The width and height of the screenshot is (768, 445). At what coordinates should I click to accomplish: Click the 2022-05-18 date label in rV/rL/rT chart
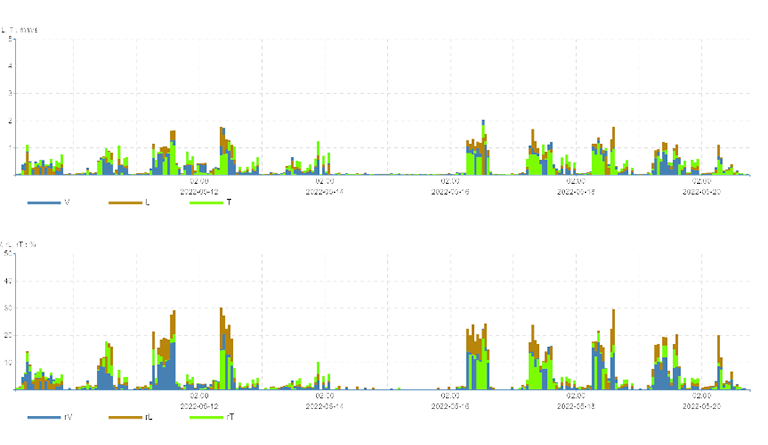pos(576,406)
